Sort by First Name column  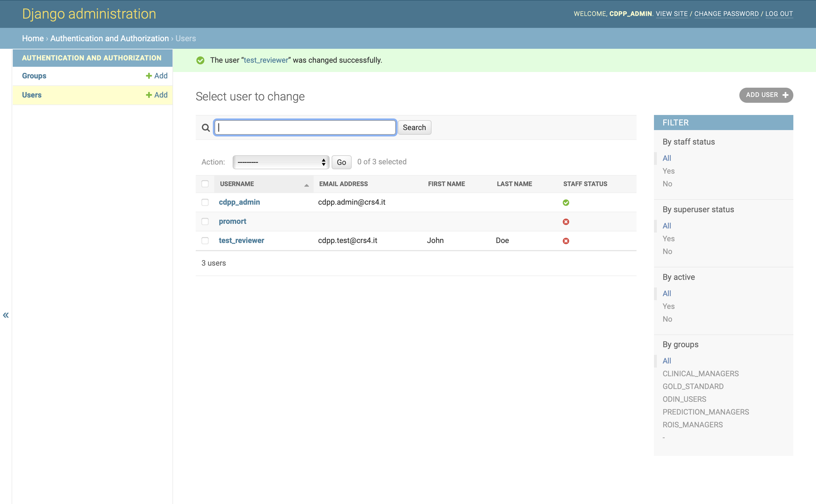coord(446,184)
